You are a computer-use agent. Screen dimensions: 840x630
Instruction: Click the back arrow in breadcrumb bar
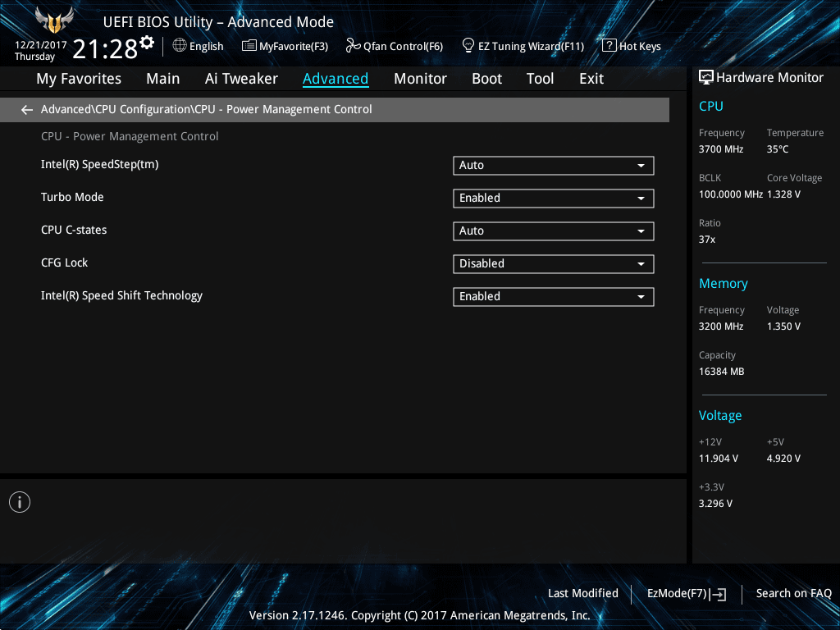[x=27, y=110]
